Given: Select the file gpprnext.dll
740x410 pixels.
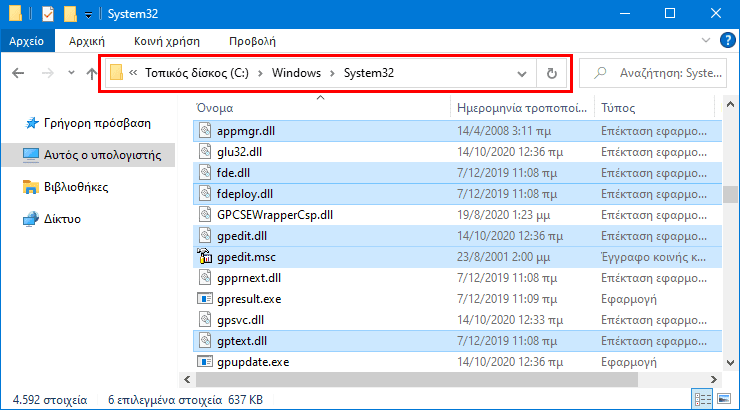Looking at the screenshot, I should [457, 278].
